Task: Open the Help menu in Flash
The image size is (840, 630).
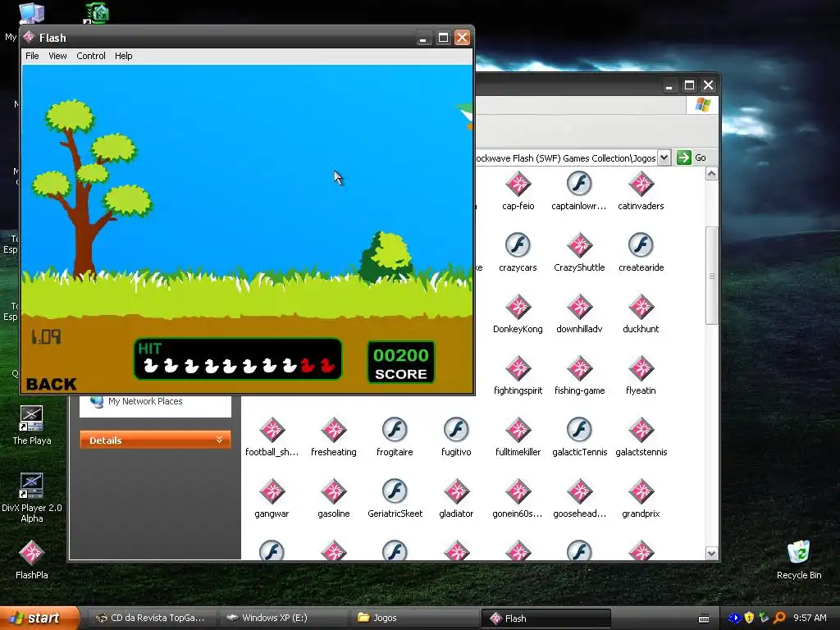Action: 123,56
